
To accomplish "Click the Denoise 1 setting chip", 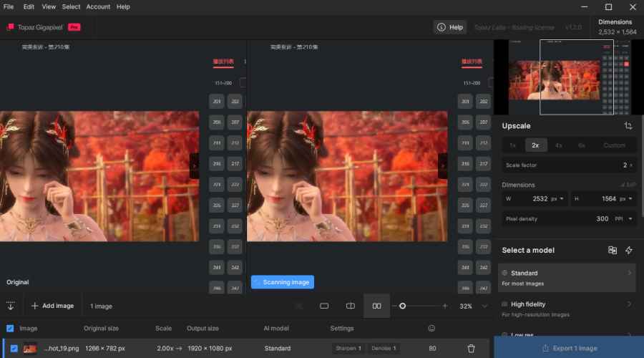I will pos(384,348).
